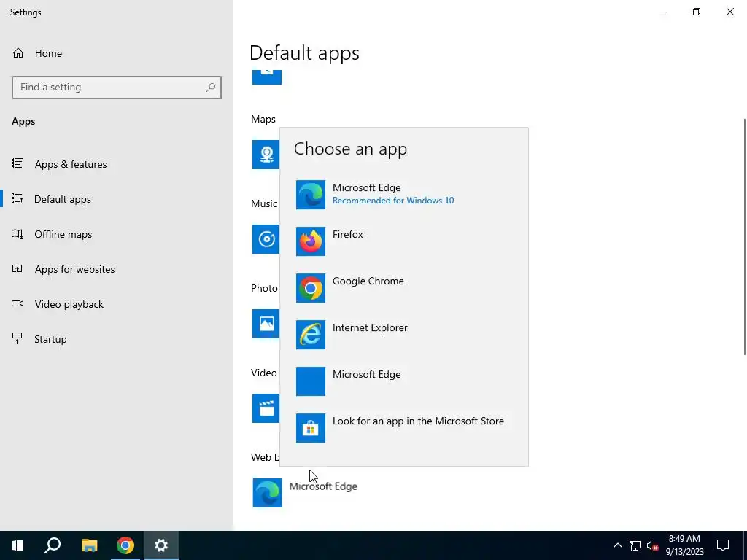Viewport: 747px width, 560px height.
Task: Click the network tray icon
Action: (x=635, y=545)
